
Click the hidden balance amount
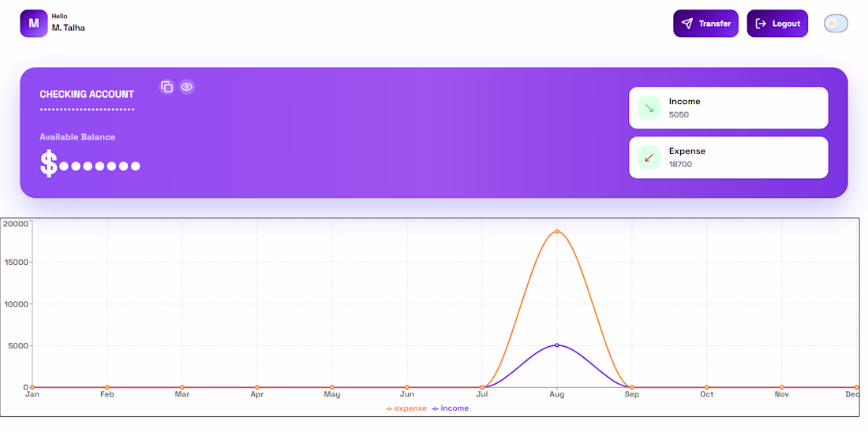click(x=90, y=165)
